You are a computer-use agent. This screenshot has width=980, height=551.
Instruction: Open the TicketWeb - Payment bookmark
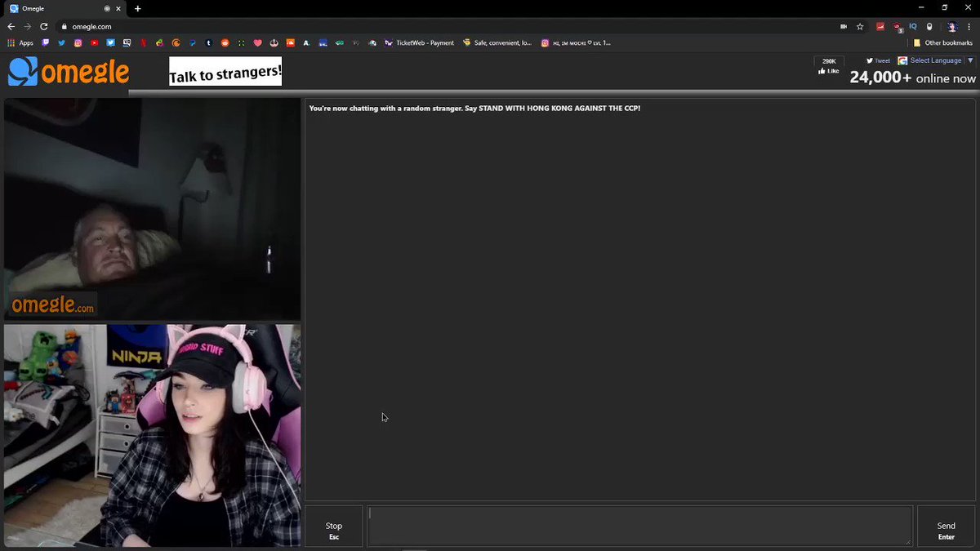(420, 42)
